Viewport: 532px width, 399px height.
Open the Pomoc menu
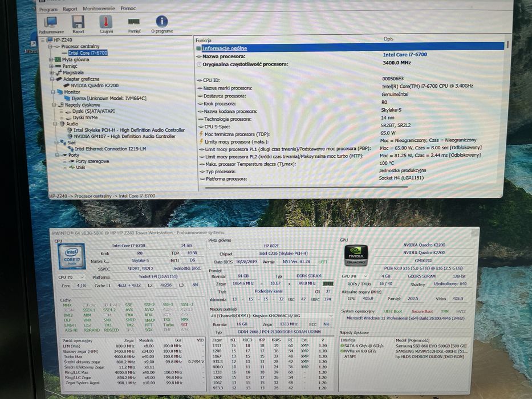pyautogui.click(x=128, y=8)
